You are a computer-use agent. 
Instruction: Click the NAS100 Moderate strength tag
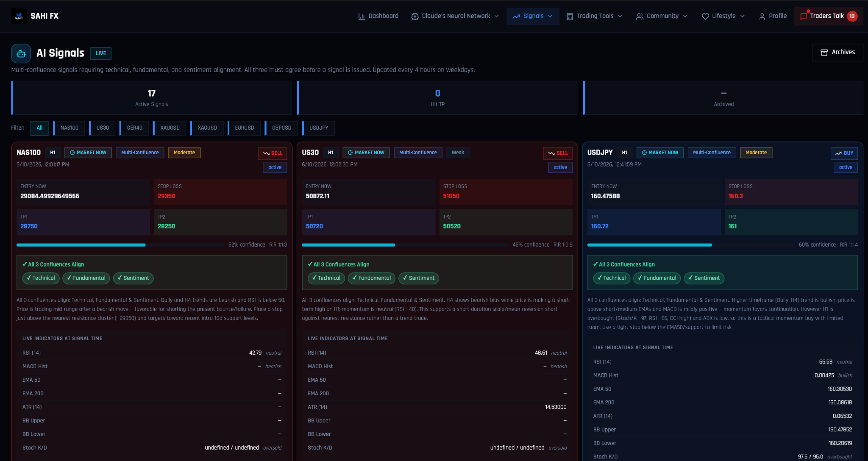tap(184, 153)
